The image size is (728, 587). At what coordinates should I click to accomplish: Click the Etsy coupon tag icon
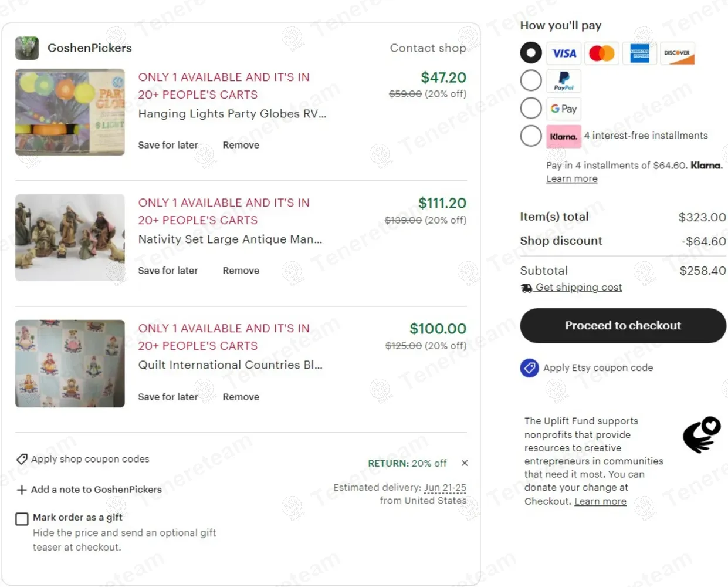coord(529,368)
